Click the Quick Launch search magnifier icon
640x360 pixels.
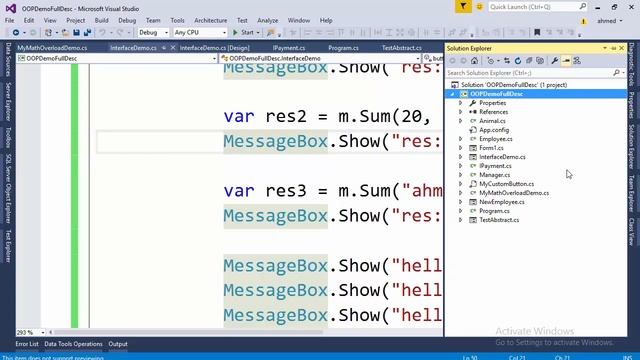582,7
